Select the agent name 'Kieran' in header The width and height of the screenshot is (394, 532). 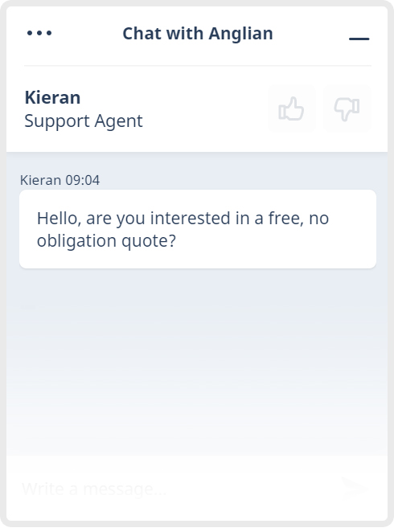[x=52, y=98]
